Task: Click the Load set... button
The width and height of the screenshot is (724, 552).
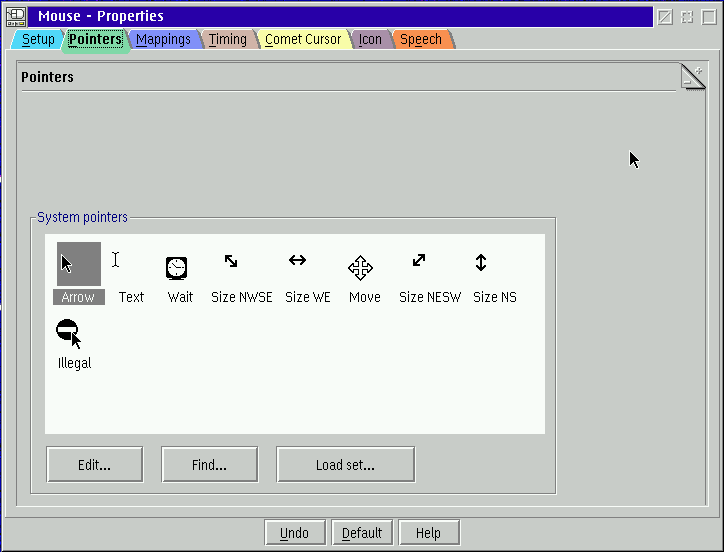Action: tap(345, 464)
